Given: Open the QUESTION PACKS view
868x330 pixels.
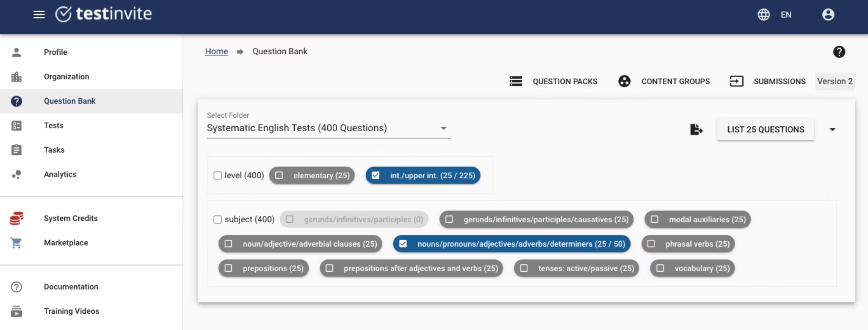Looking at the screenshot, I should pyautogui.click(x=553, y=81).
